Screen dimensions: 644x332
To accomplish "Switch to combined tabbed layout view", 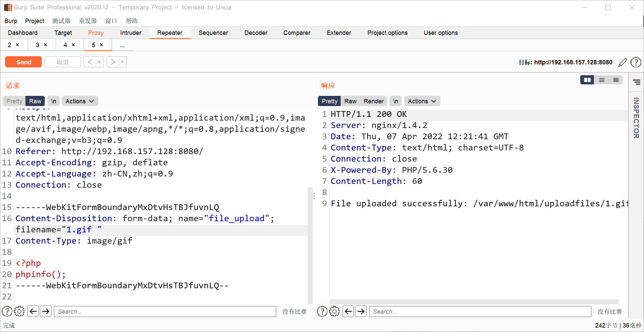I will tap(616, 80).
